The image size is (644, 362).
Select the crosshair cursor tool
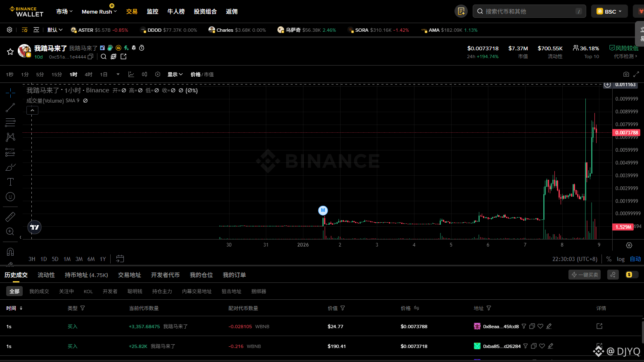(x=10, y=92)
